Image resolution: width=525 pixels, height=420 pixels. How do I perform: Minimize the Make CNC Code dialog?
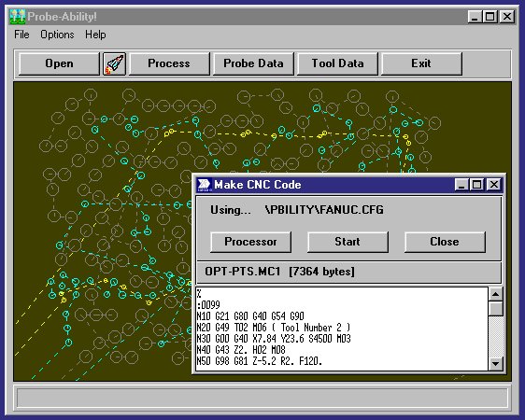461,185
